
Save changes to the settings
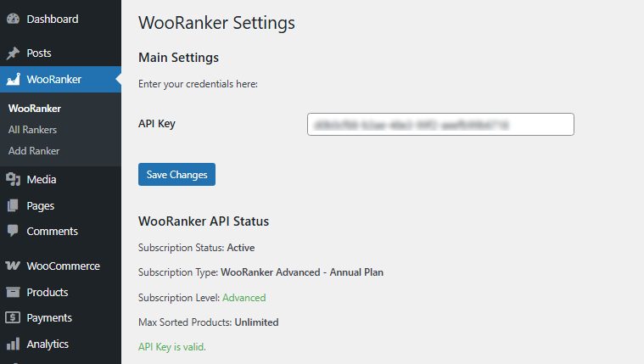(176, 174)
